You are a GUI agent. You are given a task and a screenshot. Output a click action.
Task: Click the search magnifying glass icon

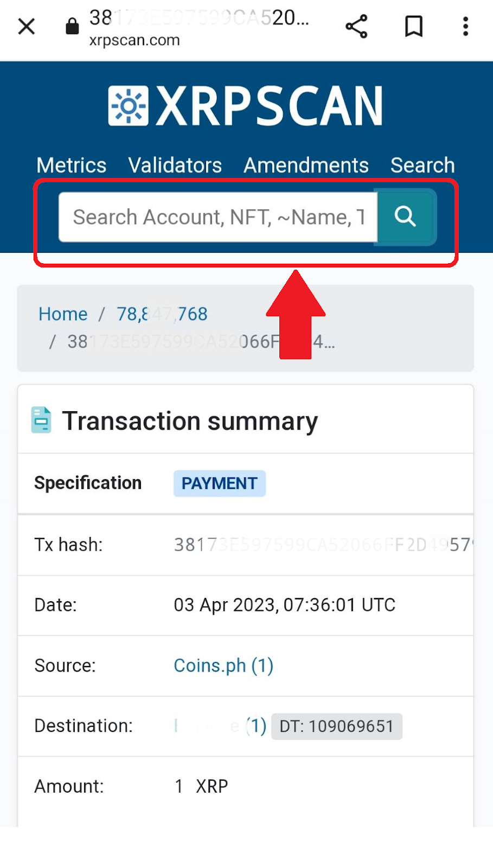click(405, 216)
